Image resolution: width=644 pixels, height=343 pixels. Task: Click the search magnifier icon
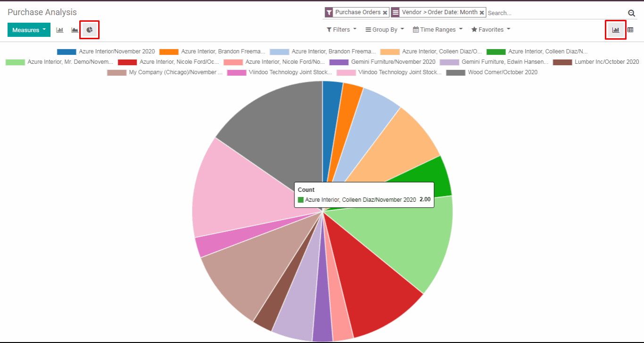point(631,13)
